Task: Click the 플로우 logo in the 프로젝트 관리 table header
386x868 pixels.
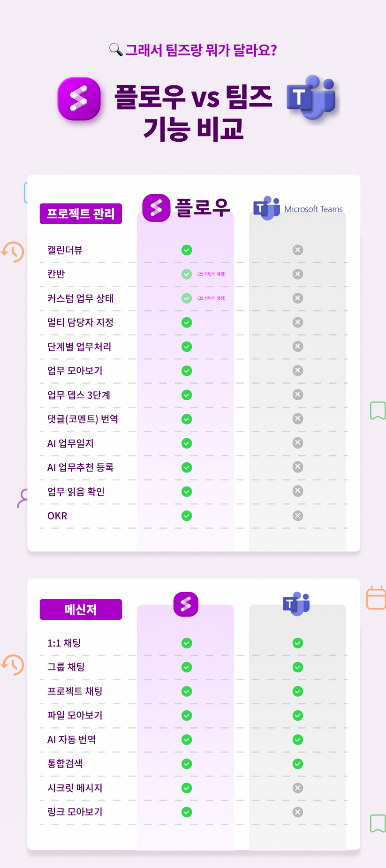Action: coord(186,207)
